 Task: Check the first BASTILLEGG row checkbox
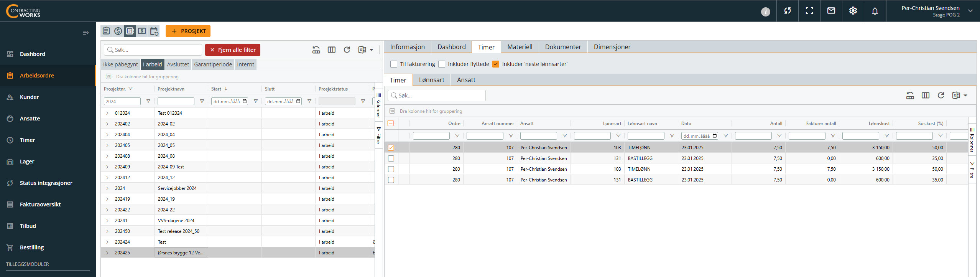391,158
